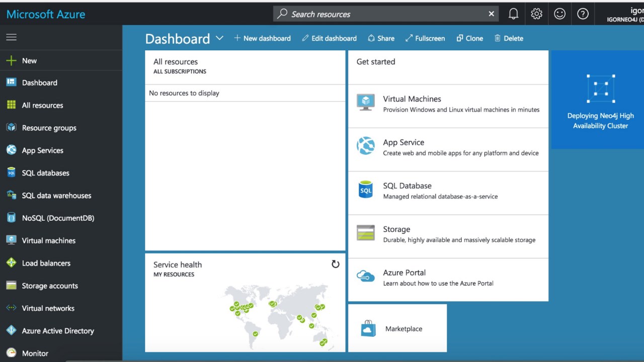Open the settings gear icon

(x=536, y=14)
